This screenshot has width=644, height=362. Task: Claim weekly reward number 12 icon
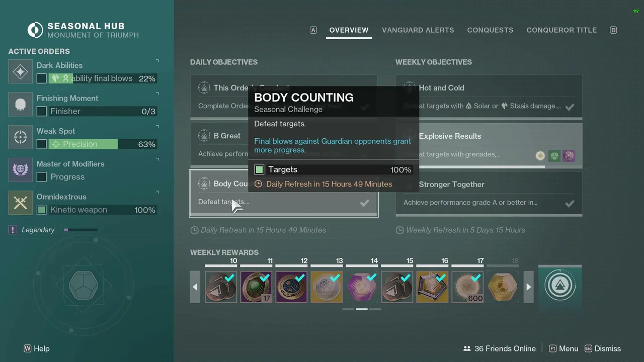click(x=291, y=287)
